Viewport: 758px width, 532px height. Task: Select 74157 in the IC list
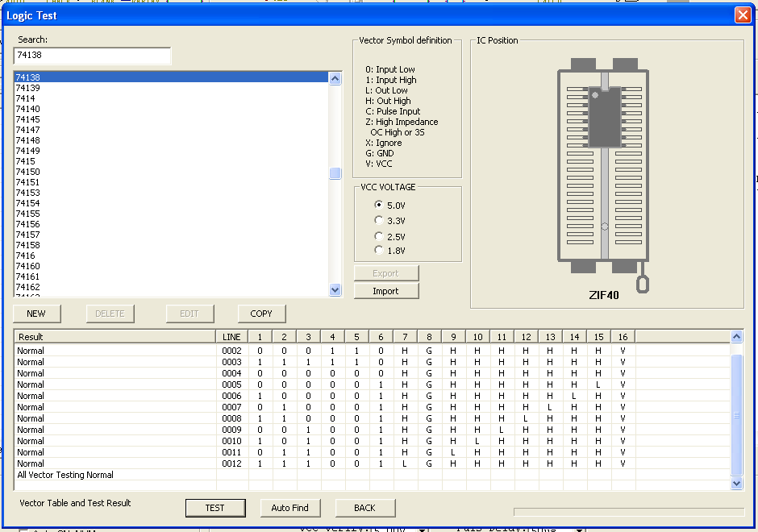(172, 235)
